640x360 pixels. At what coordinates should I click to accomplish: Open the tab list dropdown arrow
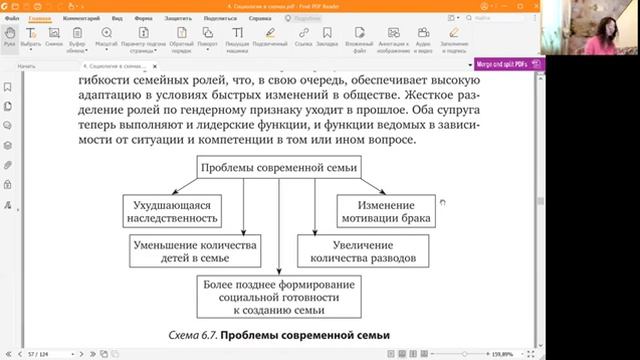(470, 65)
